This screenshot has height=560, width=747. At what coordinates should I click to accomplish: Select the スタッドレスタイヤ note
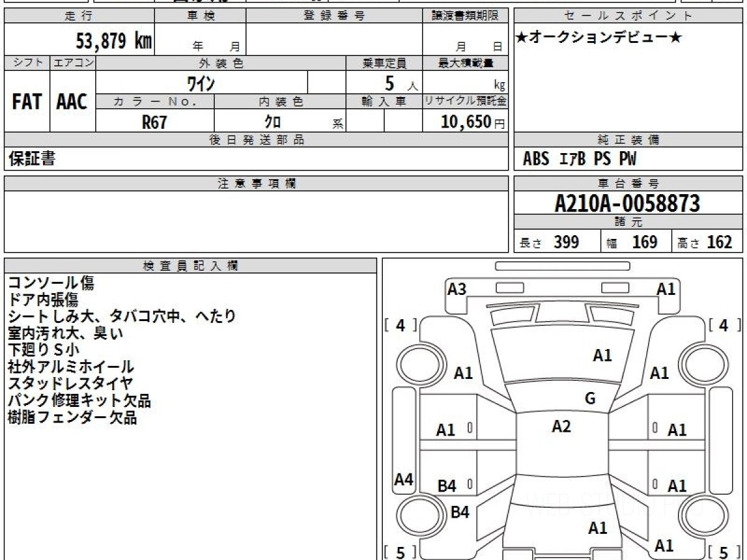click(x=70, y=383)
